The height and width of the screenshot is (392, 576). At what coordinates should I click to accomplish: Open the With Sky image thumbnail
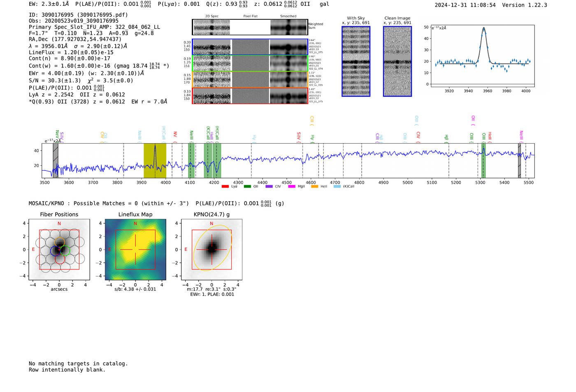pos(356,61)
